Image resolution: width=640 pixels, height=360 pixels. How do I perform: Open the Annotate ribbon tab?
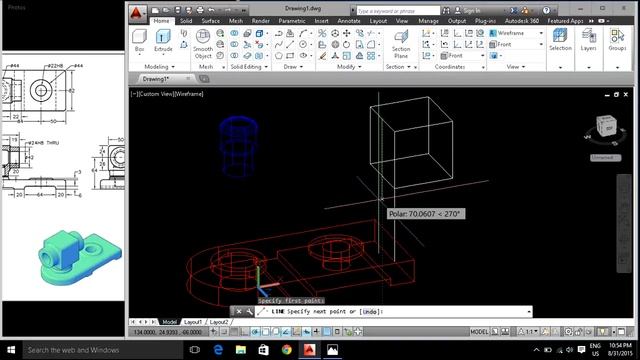coord(349,21)
